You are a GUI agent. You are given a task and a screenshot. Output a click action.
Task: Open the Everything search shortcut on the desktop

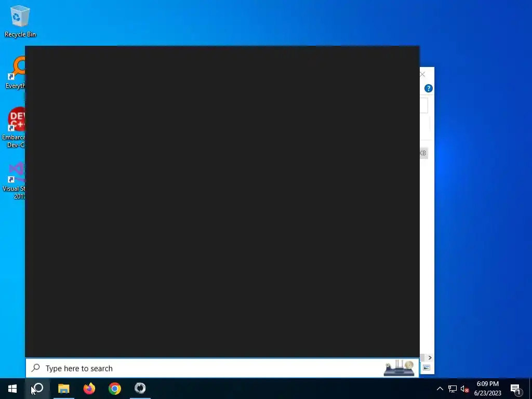pos(15,73)
